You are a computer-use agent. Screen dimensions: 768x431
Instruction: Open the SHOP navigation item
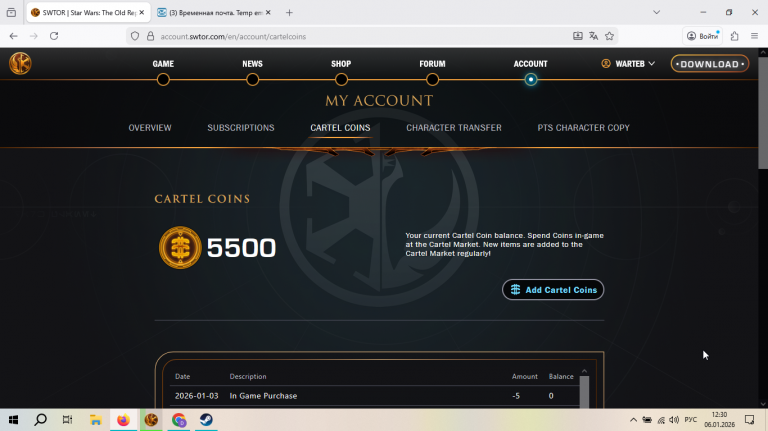tap(341, 64)
